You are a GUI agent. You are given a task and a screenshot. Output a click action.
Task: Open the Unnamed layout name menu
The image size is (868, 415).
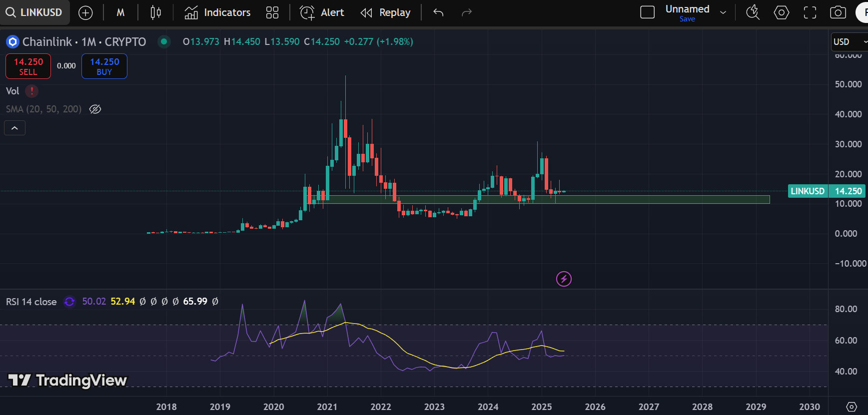(x=688, y=9)
